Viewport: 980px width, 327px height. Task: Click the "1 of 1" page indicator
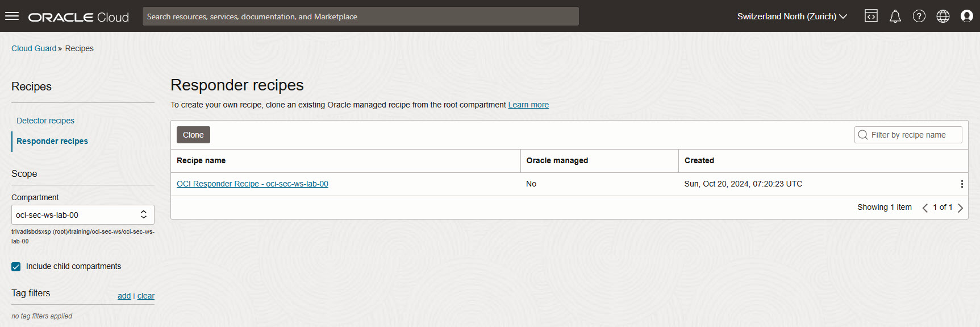[943, 207]
